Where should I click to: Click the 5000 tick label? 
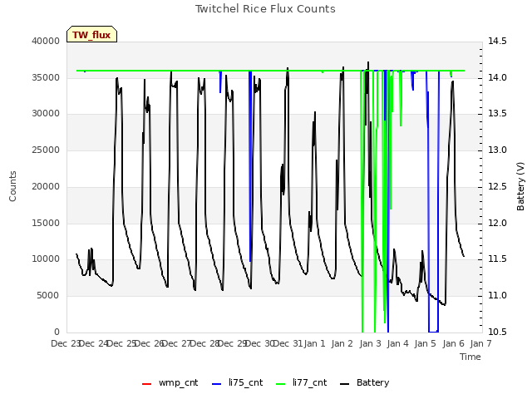(x=48, y=296)
